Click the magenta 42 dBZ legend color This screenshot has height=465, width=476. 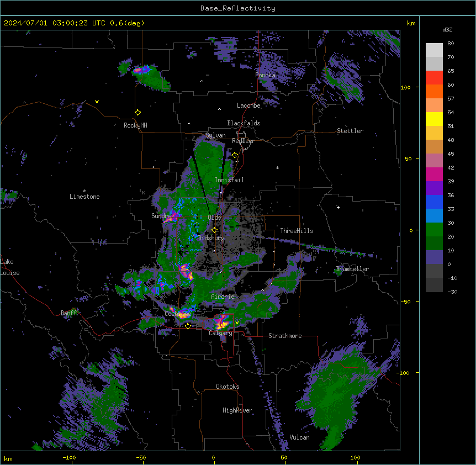[434, 174]
